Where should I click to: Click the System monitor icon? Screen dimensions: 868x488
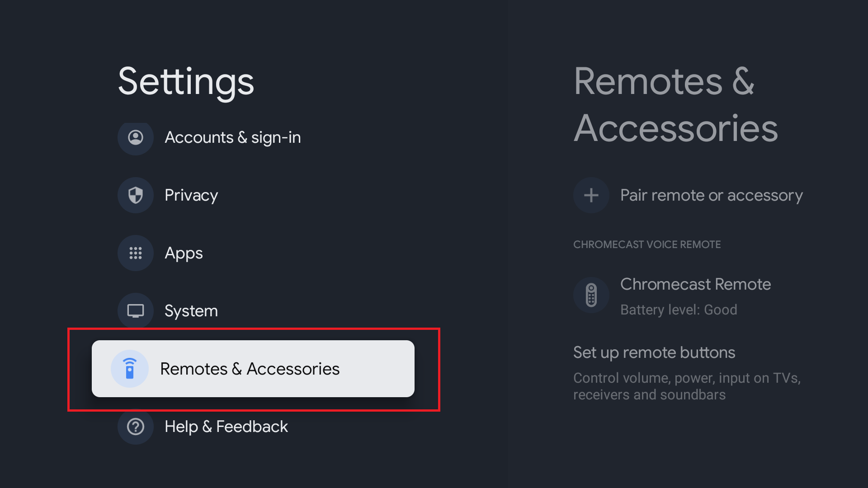(x=136, y=311)
